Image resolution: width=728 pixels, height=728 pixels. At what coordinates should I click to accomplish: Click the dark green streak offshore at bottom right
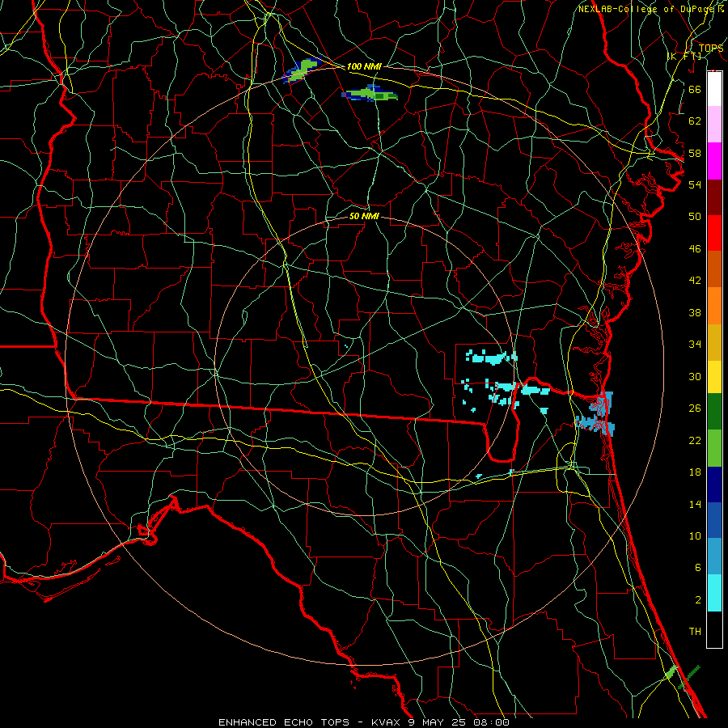tap(689, 677)
